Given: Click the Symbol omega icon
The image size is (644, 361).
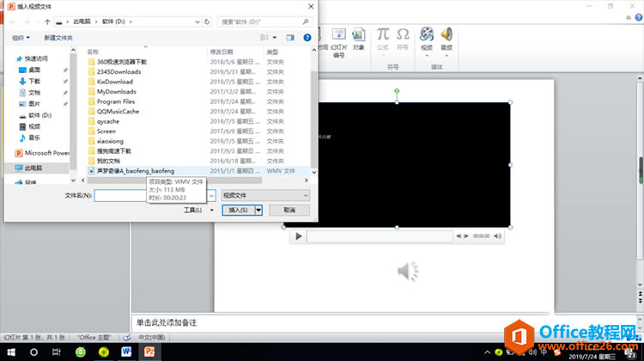Looking at the screenshot, I should [x=403, y=34].
